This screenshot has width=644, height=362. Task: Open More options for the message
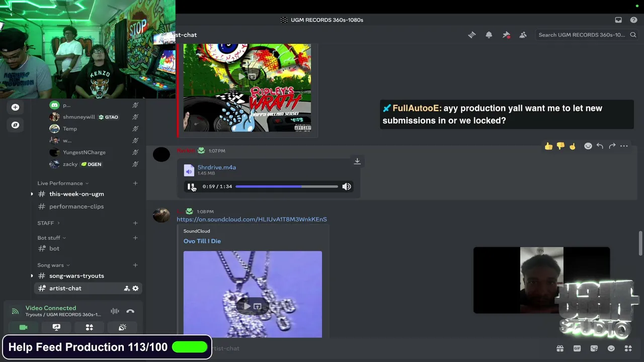pos(624,146)
